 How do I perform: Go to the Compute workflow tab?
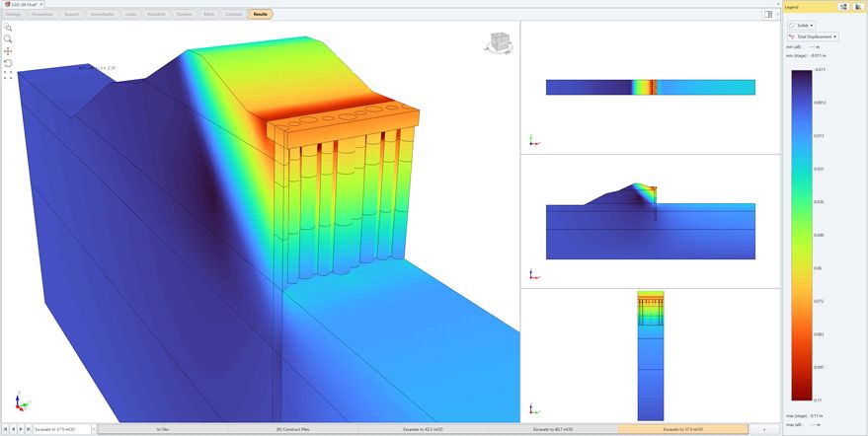[234, 15]
